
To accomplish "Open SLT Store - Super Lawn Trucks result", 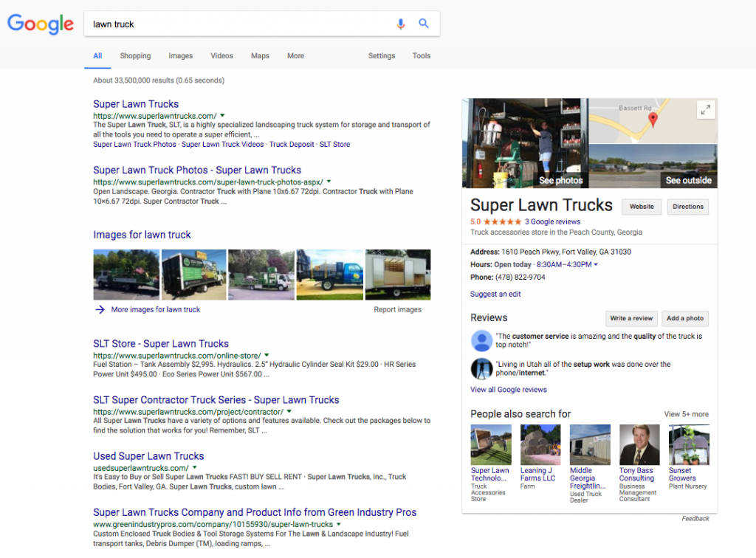I will 161,343.
